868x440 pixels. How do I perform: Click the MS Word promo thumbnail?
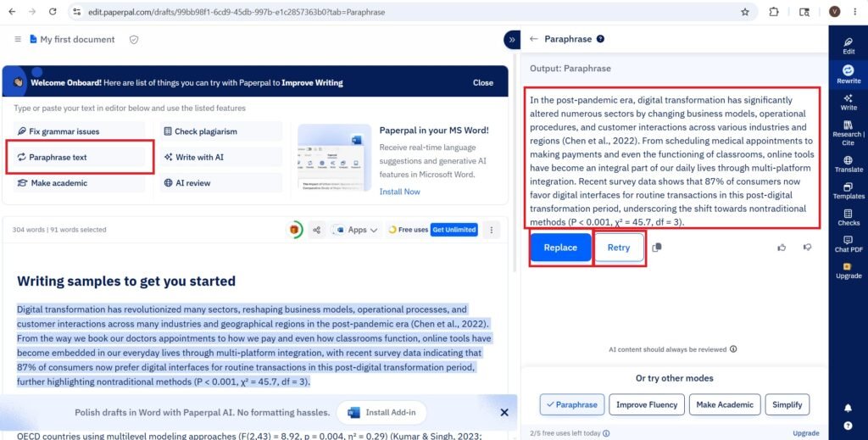334,158
